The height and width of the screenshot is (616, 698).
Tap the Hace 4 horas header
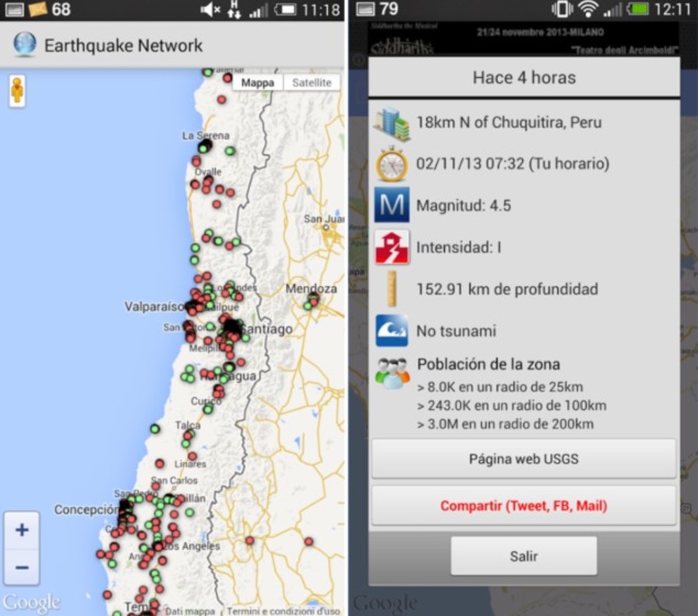coord(523,78)
